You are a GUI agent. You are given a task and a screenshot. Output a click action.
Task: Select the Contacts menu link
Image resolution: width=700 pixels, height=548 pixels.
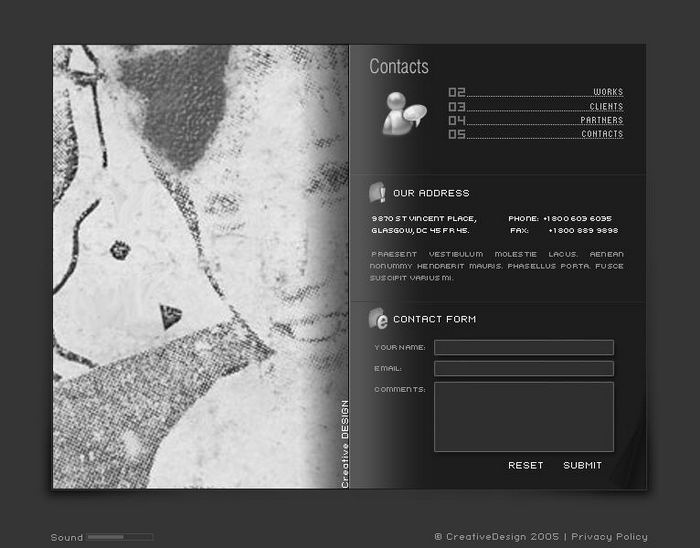602,134
